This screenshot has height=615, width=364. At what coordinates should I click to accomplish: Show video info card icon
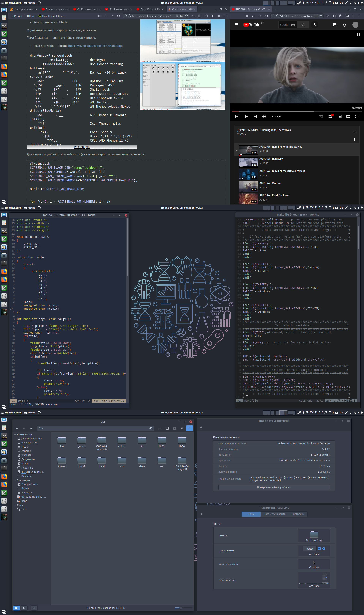[x=358, y=35]
